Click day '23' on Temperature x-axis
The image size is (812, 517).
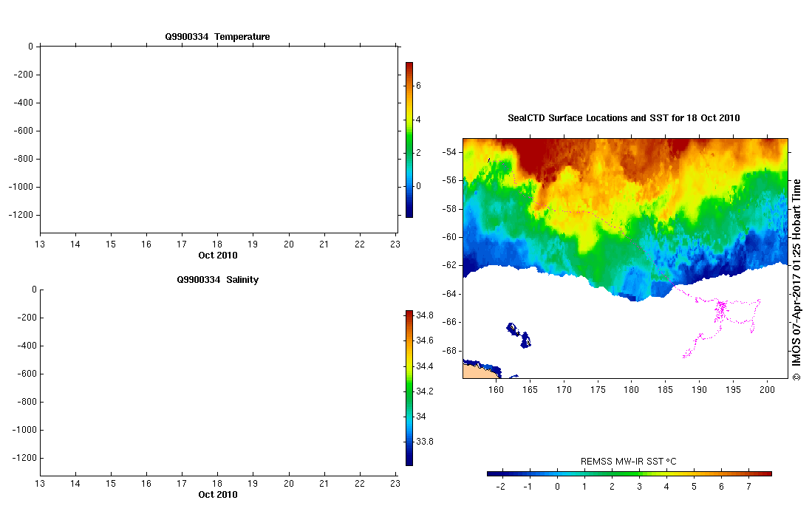[x=395, y=244]
